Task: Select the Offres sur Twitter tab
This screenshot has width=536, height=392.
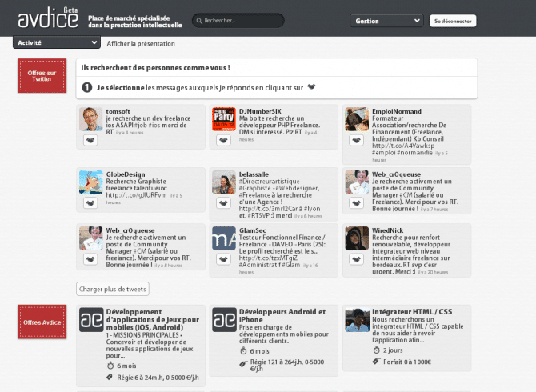Action: point(42,76)
